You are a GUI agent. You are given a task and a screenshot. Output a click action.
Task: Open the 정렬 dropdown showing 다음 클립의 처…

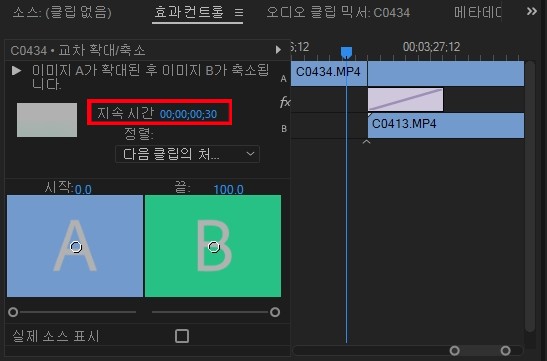click(x=187, y=154)
